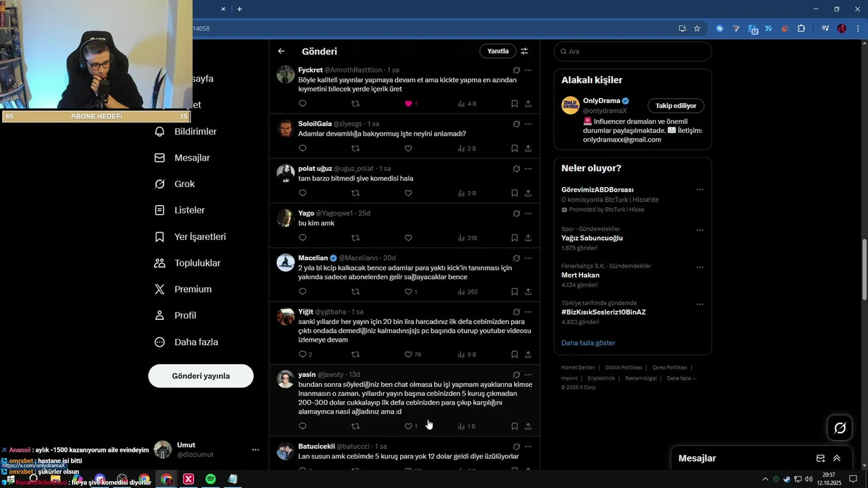
Task: Open X app from taskbar
Action: tap(189, 479)
